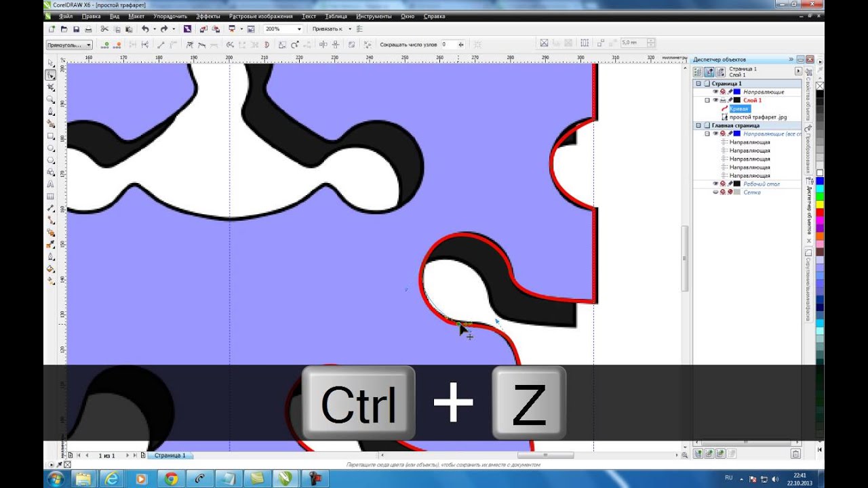Open the Инструменты menu
Image resolution: width=868 pixels, height=488 pixels.
[x=374, y=16]
